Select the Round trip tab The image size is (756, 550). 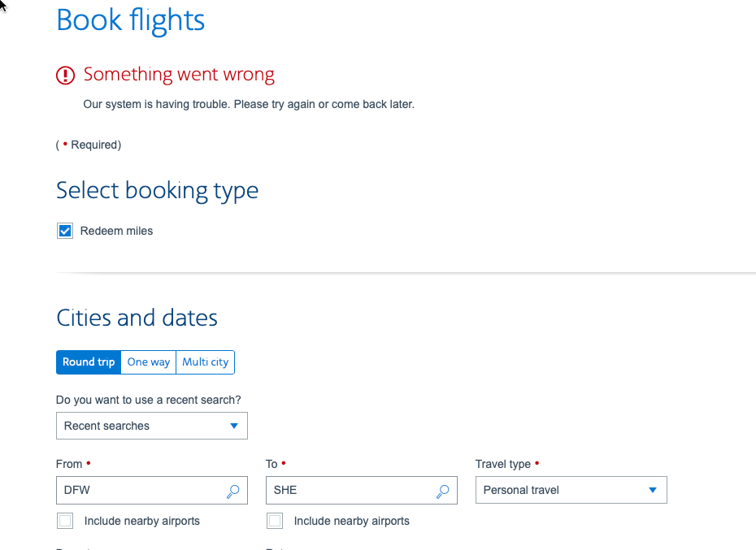click(x=89, y=362)
